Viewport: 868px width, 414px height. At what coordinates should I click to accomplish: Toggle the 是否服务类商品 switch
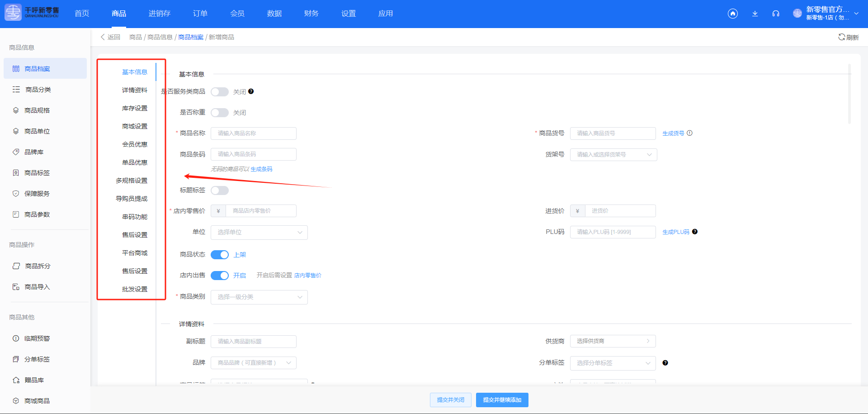[x=220, y=92]
